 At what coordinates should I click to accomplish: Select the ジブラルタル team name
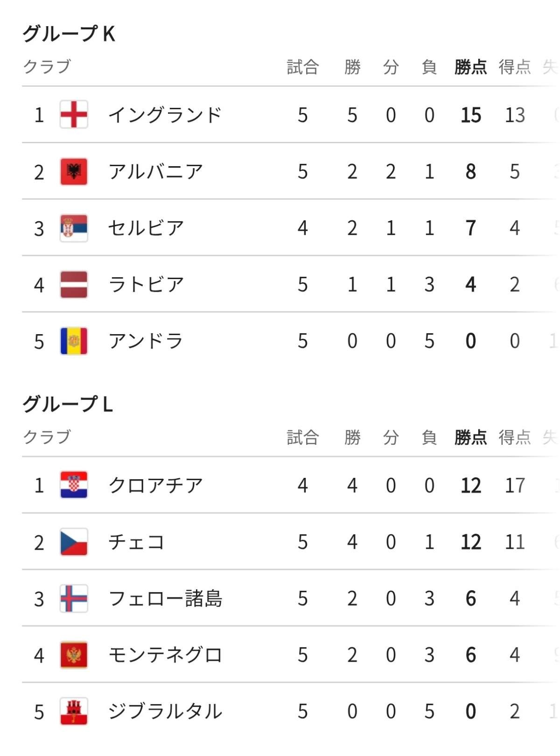[165, 711]
